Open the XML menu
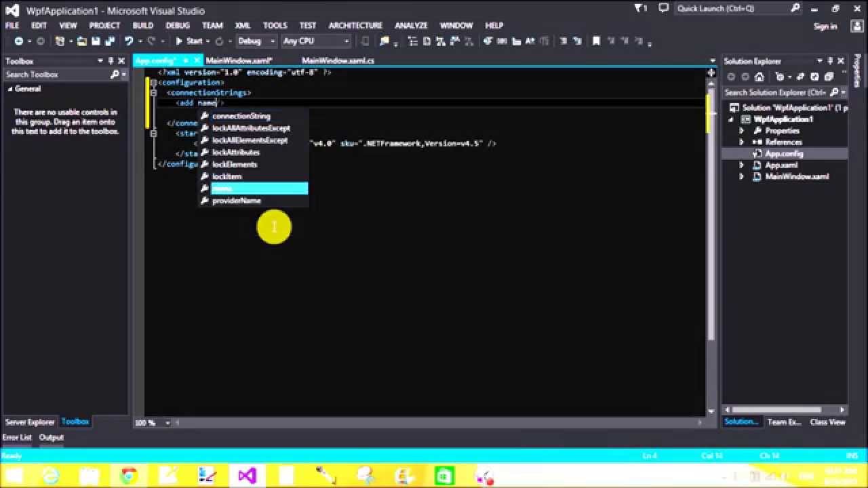Screen dimensions: 868x488 243,25
